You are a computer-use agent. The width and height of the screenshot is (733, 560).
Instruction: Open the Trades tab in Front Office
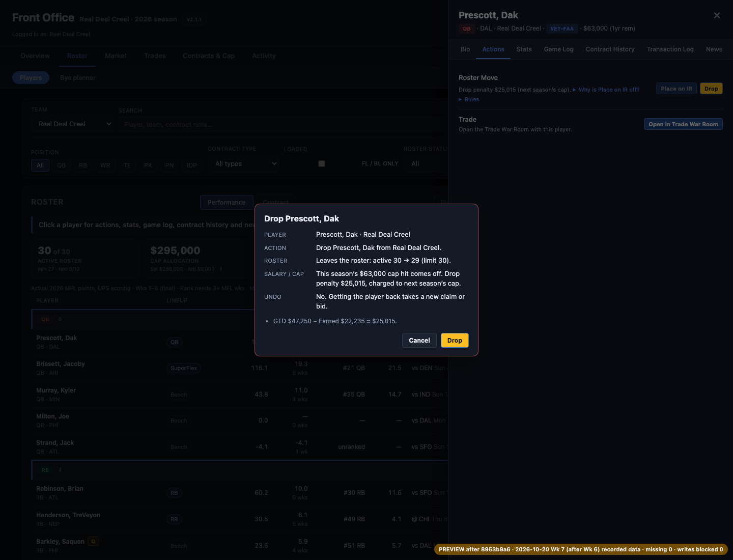pos(155,56)
